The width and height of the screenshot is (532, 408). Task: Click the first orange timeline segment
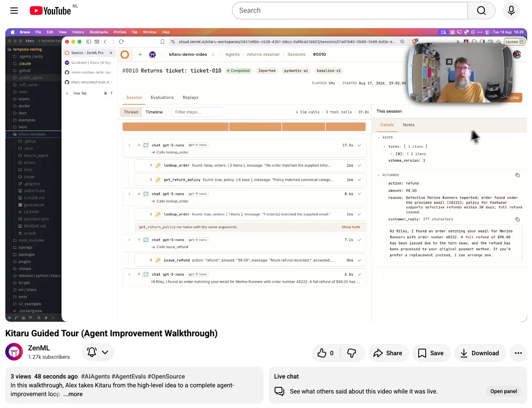coord(175,127)
